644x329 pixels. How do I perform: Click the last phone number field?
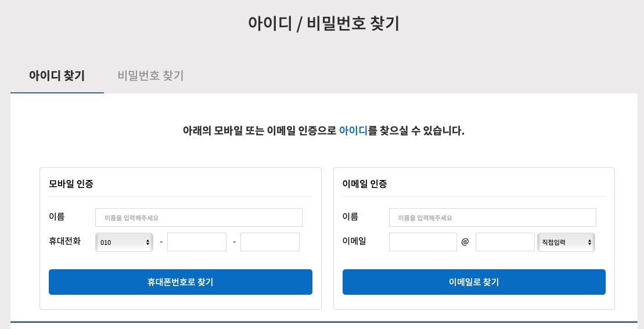point(270,242)
